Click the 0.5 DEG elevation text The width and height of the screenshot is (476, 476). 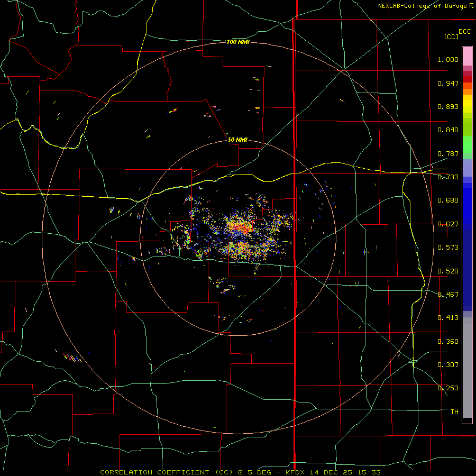coord(254,472)
